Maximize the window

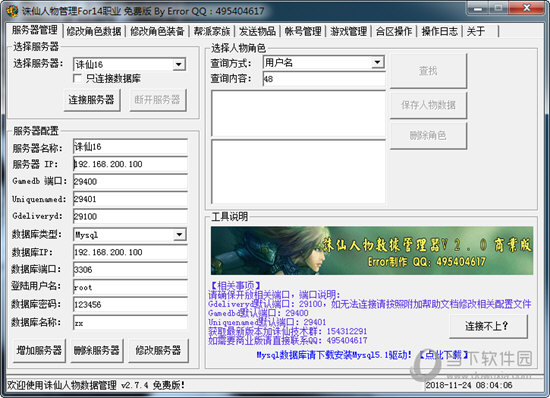[498, 8]
